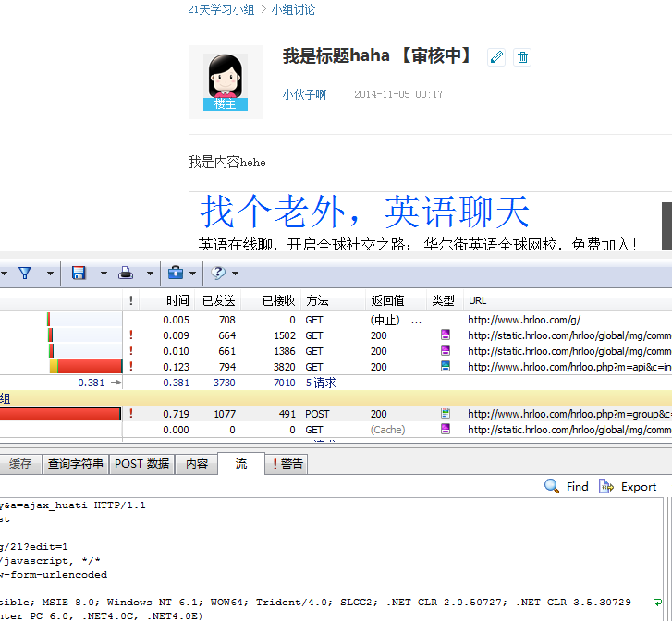Switch to the 缓存 tab
Screen dimensions: 672x621
(20, 464)
